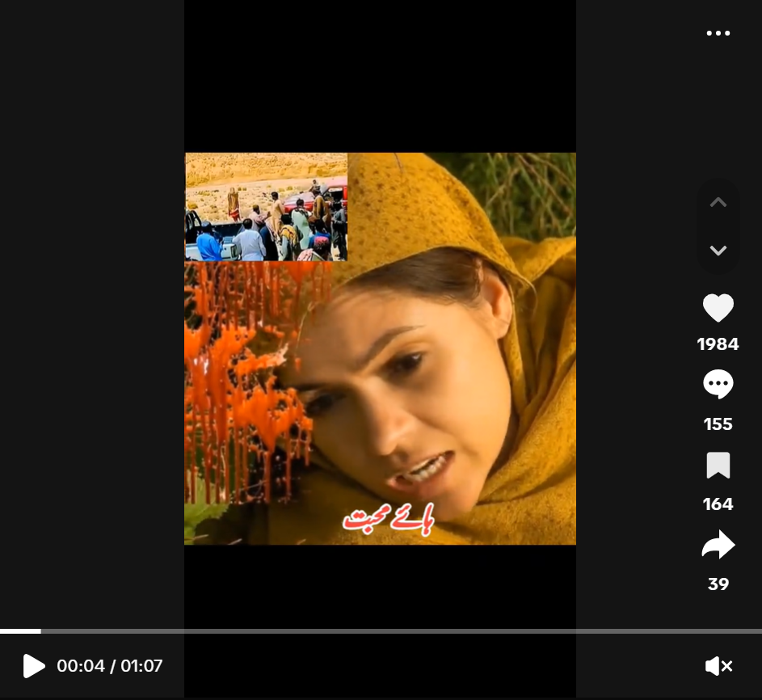Click the 1984 likes count
This screenshot has width=762, height=700.
point(718,344)
